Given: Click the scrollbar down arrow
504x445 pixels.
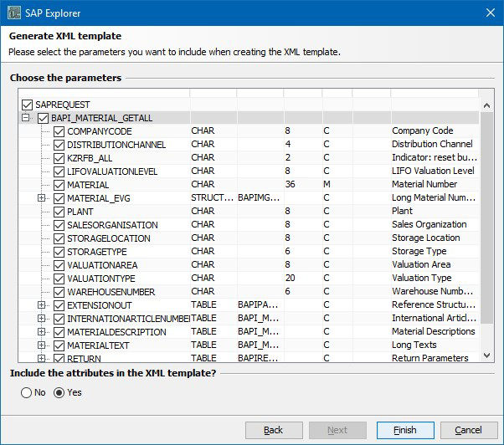Looking at the screenshot, I should 486,355.
